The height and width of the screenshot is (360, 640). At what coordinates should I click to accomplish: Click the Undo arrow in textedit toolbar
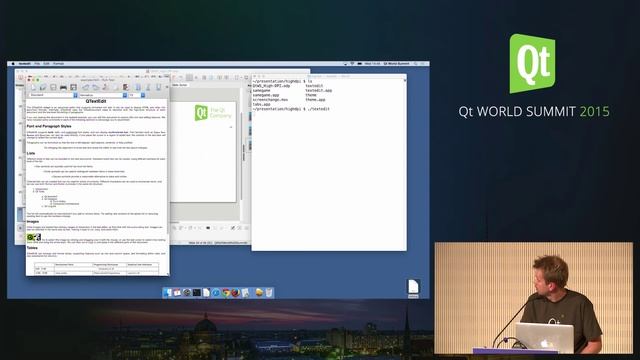point(86,87)
